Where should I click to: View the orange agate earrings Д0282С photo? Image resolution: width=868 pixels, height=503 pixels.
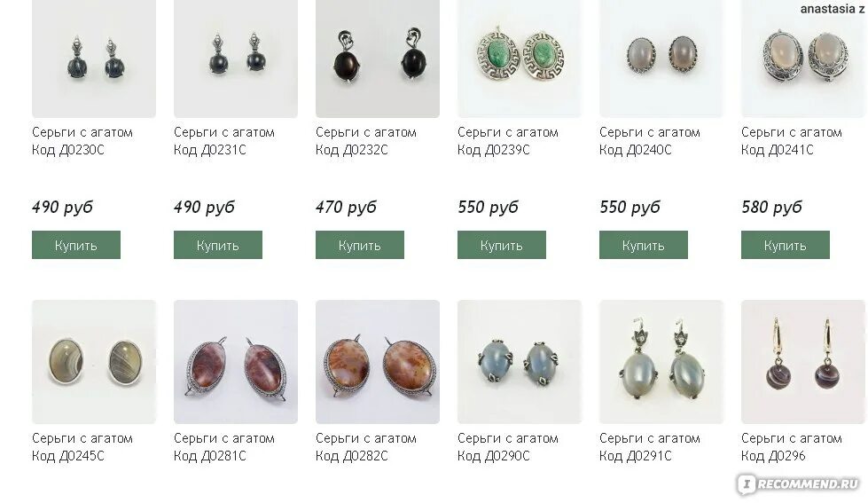(x=378, y=362)
